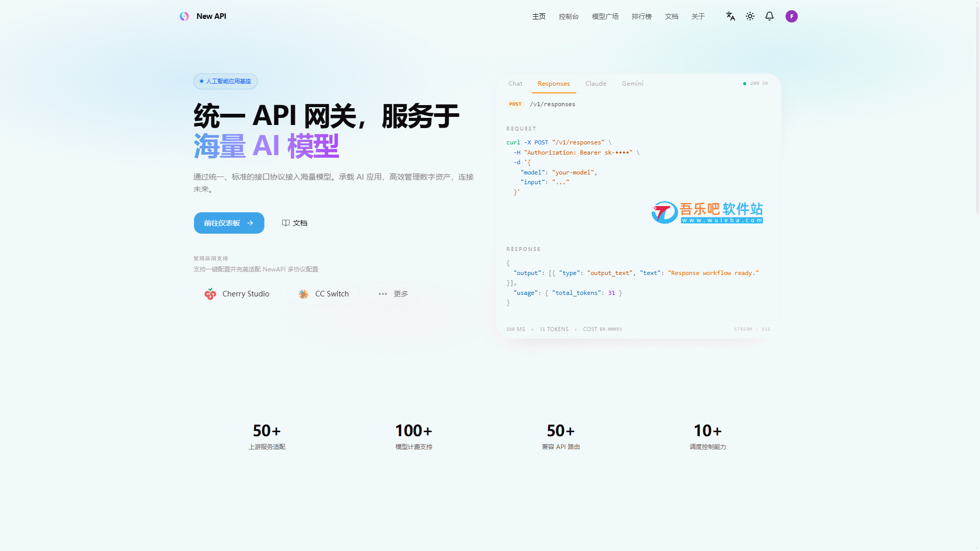Open 模型广场 in the navigation bar
The height and width of the screenshot is (551, 980).
click(605, 16)
